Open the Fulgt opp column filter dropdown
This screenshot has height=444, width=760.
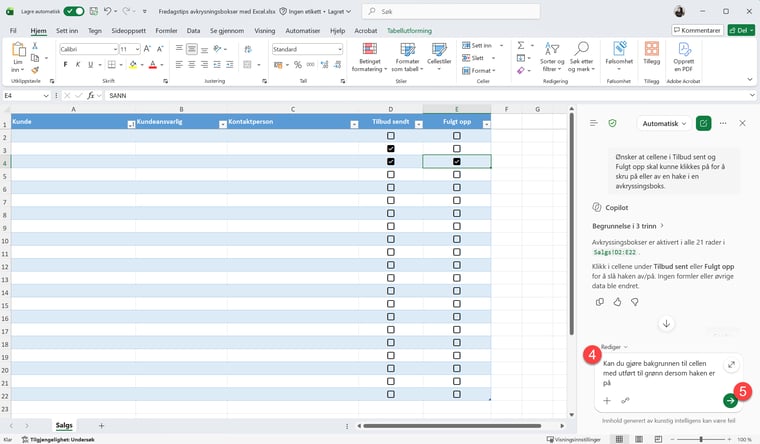tap(486, 125)
